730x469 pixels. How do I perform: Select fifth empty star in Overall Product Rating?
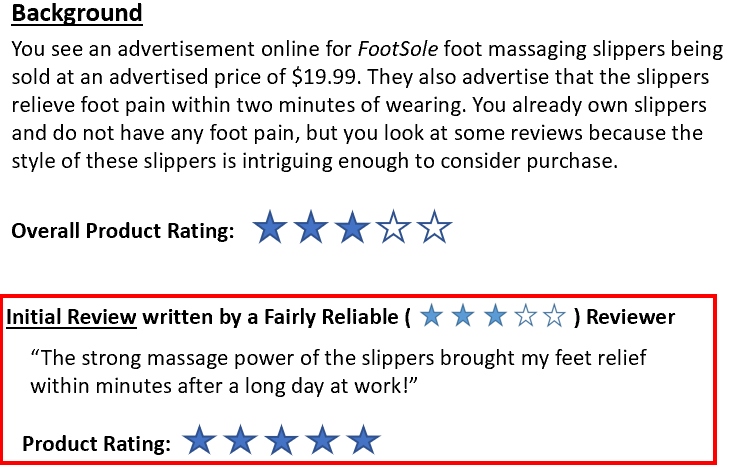click(433, 230)
